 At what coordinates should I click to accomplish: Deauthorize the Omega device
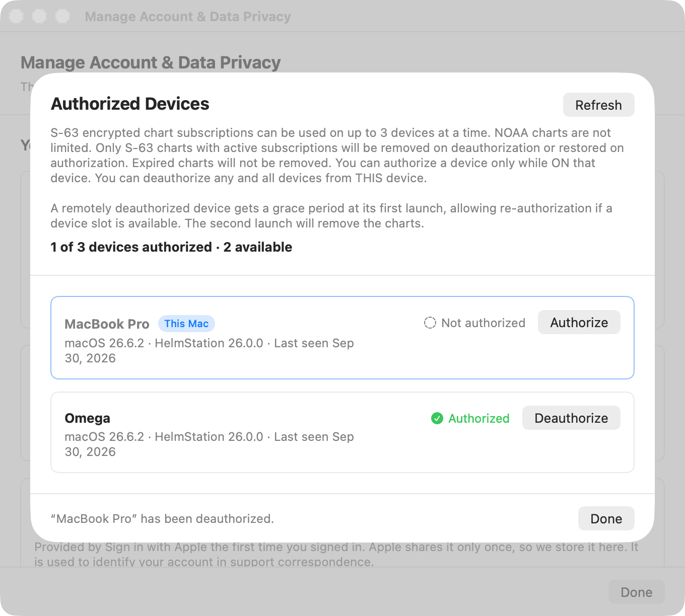click(571, 418)
